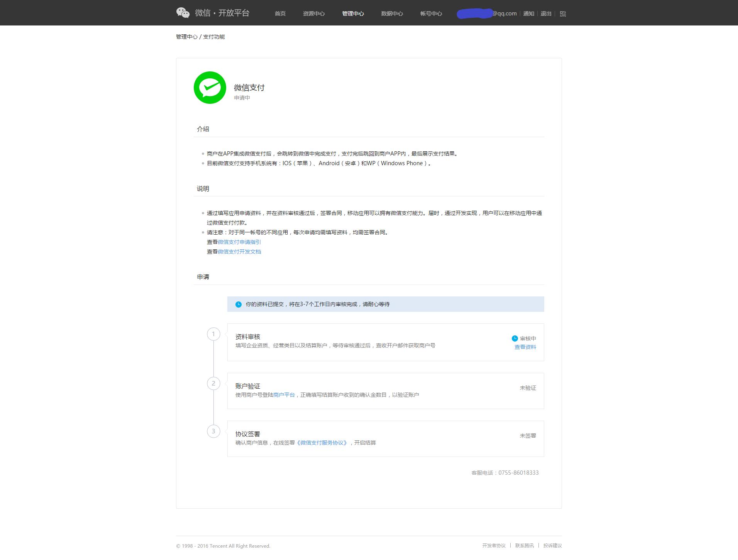Viewport: 738px width, 560px height.
Task: Click the step 1 description '填写企业资质'
Action: click(x=335, y=345)
